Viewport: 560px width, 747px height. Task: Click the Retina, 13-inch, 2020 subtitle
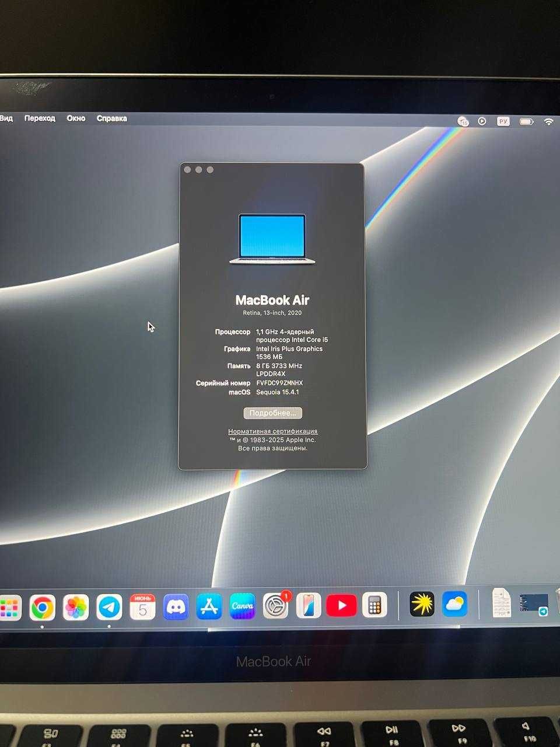(272, 313)
